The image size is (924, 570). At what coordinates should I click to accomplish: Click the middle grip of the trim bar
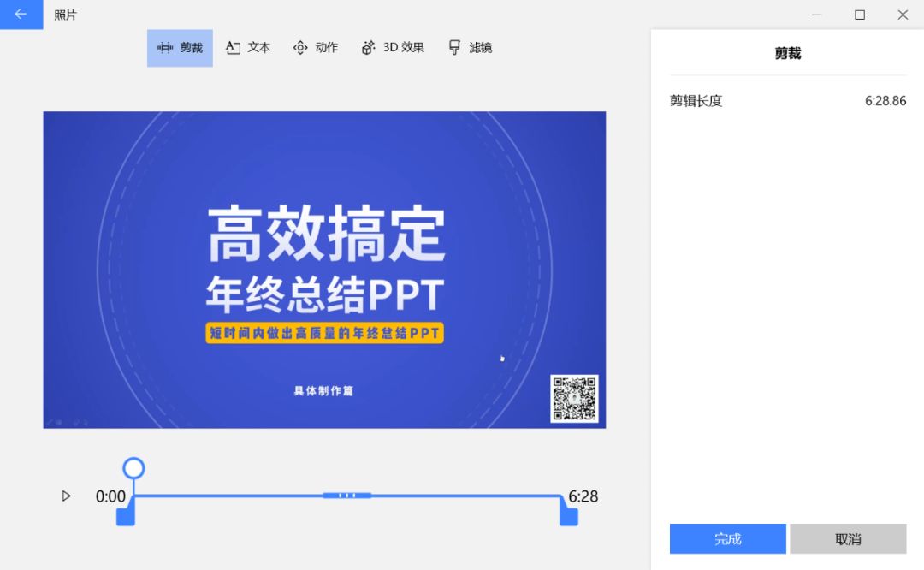[347, 496]
